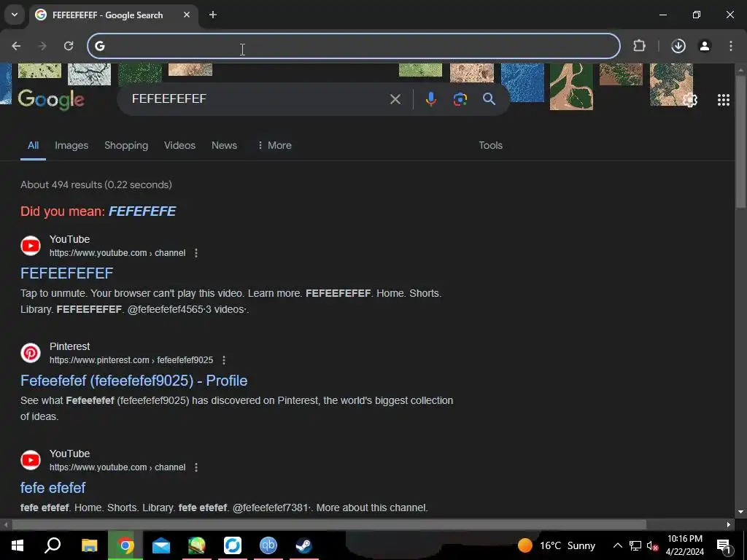Open Windows taskbar search
The image size is (747, 560).
pos(53,545)
